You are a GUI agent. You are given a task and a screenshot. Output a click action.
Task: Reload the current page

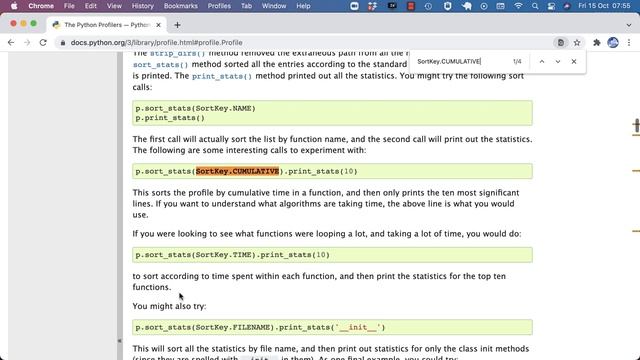[x=43, y=42]
